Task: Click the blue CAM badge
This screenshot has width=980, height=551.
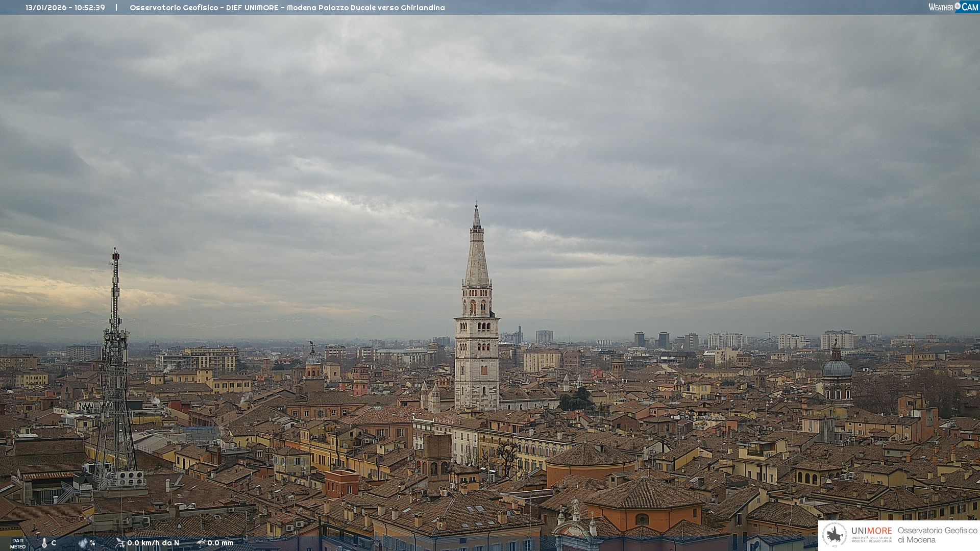Action: (x=970, y=7)
